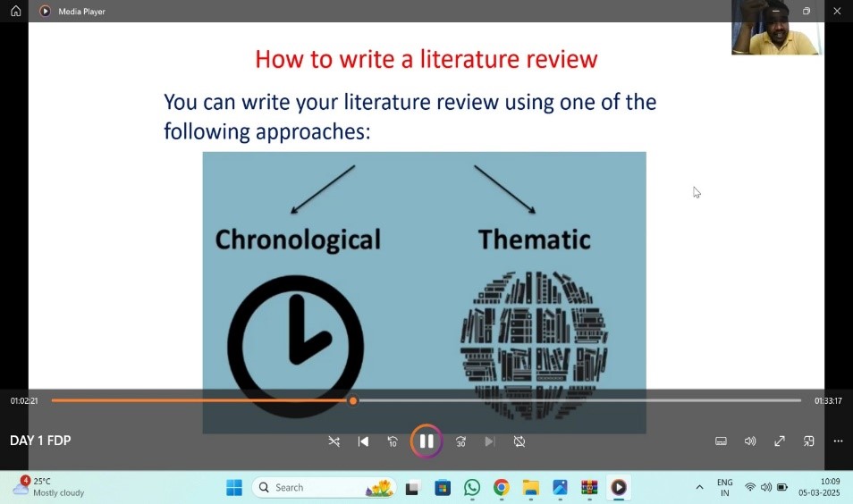Toggle the repeat mode icon

click(x=519, y=441)
